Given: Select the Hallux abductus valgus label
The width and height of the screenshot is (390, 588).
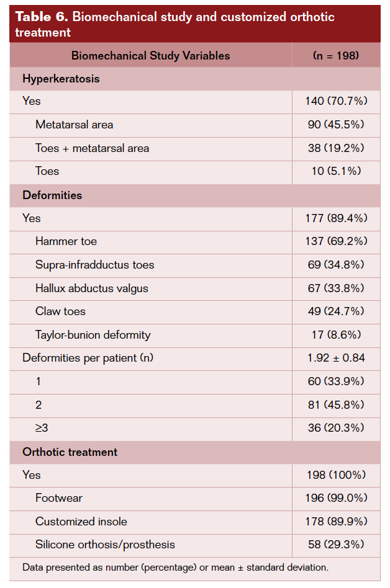Looking at the screenshot, I should (x=91, y=288).
